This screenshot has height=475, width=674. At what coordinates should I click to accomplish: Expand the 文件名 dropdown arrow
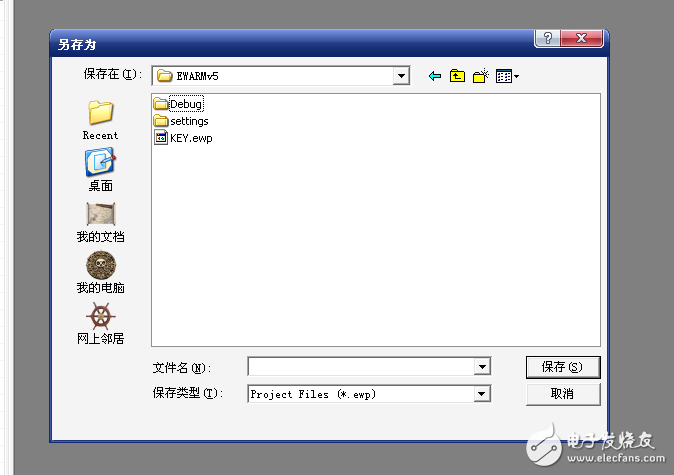pyautogui.click(x=482, y=367)
